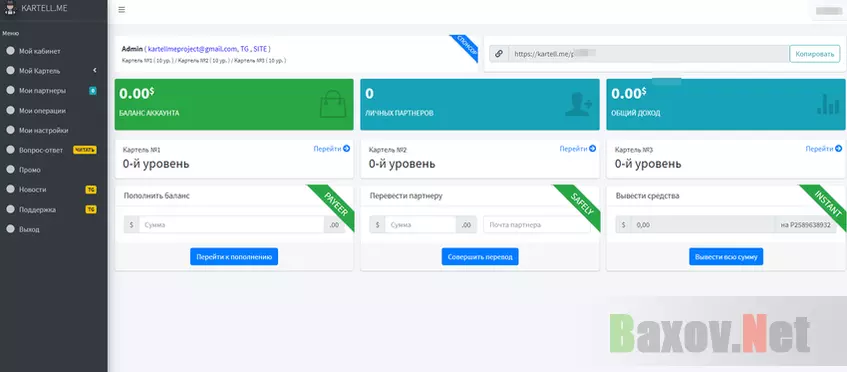Click the KARTELL.ME logo avatar
Screen dimensions: 847x372
click(x=10, y=8)
